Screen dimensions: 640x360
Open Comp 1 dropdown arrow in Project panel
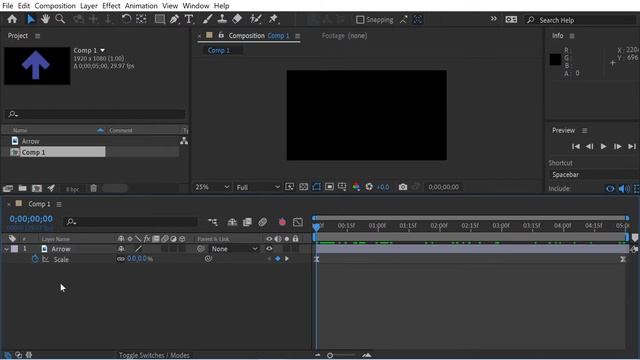(x=102, y=50)
